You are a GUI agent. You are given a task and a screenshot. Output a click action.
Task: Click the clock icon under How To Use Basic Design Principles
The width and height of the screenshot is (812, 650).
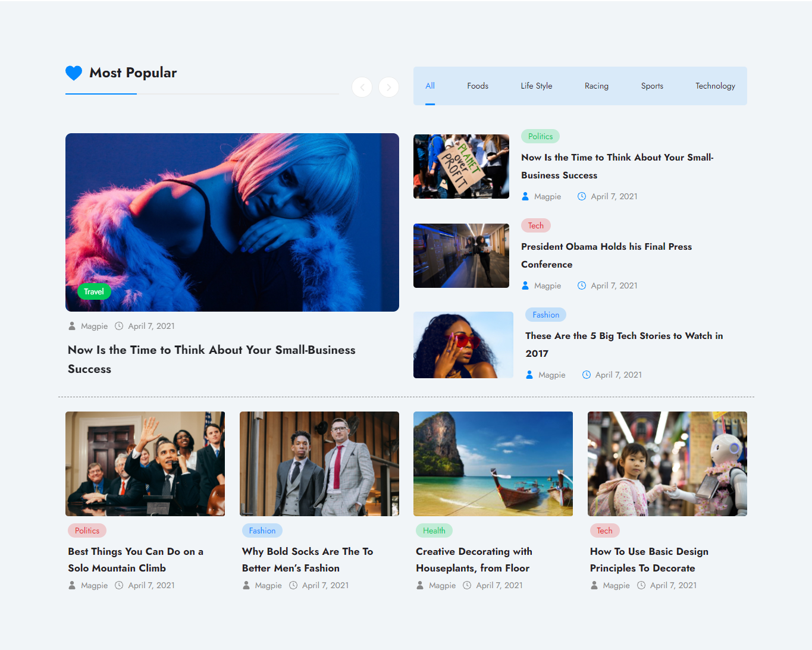coord(641,585)
